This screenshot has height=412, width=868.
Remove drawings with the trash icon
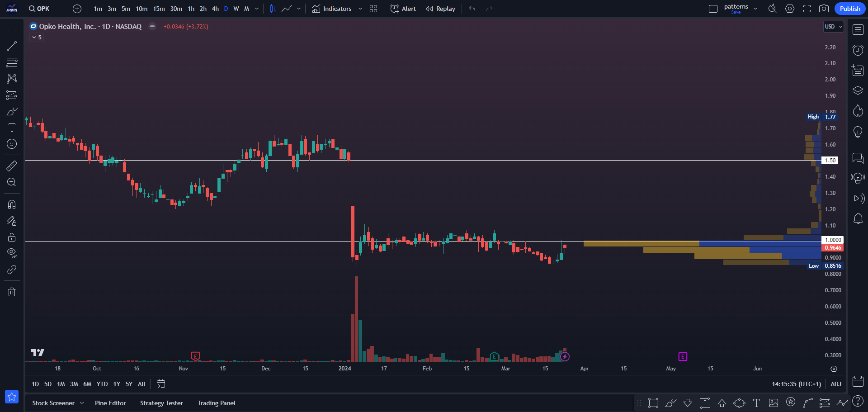coord(12,292)
